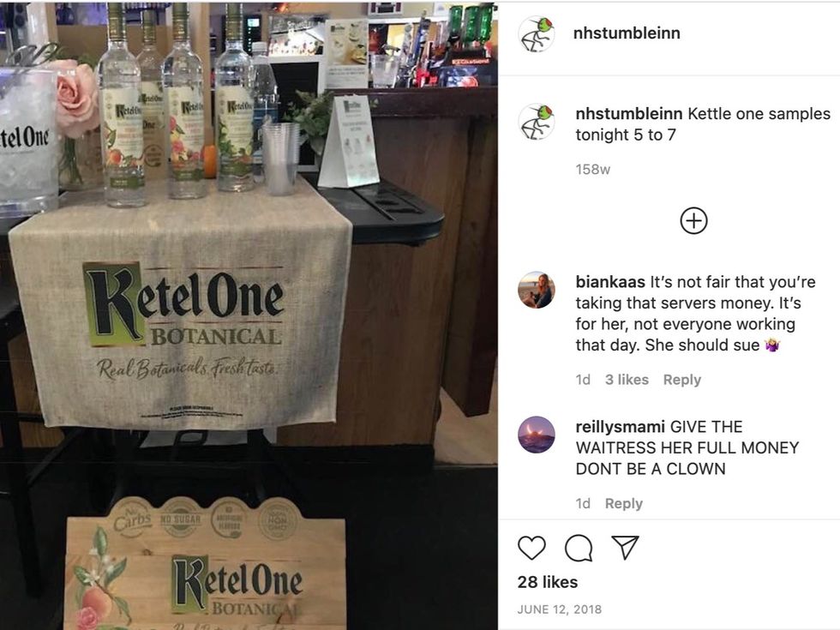Click the 1d timestamp under biankaas comment
Screen dimensions: 840x630
click(583, 380)
